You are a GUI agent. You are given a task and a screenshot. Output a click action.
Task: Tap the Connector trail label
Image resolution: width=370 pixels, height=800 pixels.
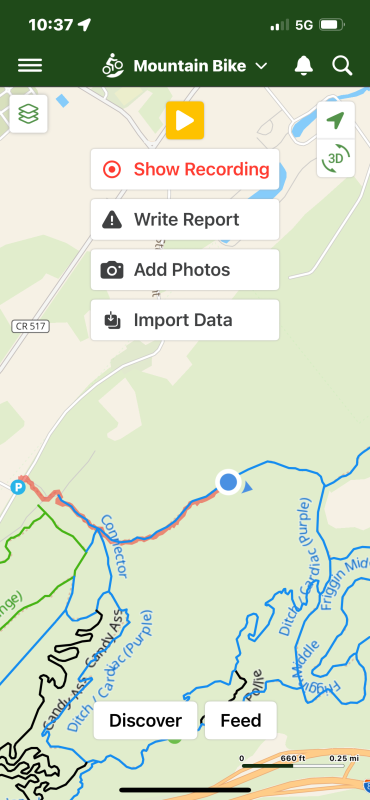click(x=114, y=546)
